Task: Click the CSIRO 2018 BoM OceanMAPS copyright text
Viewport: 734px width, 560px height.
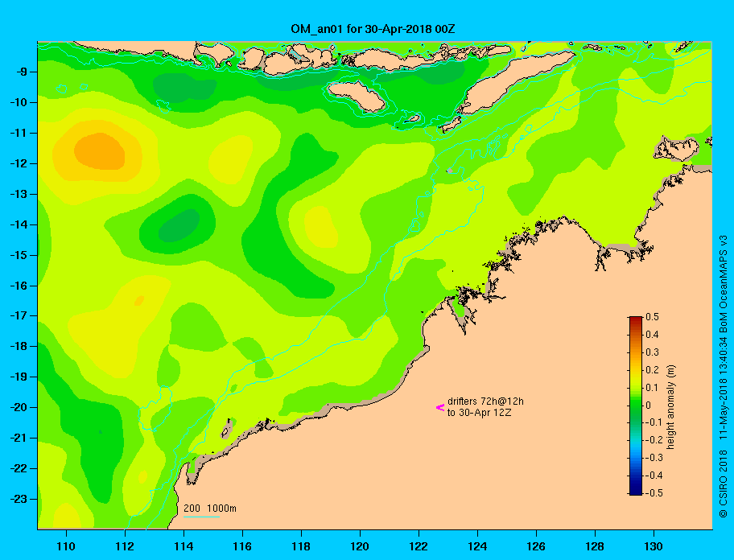Action: (723, 376)
